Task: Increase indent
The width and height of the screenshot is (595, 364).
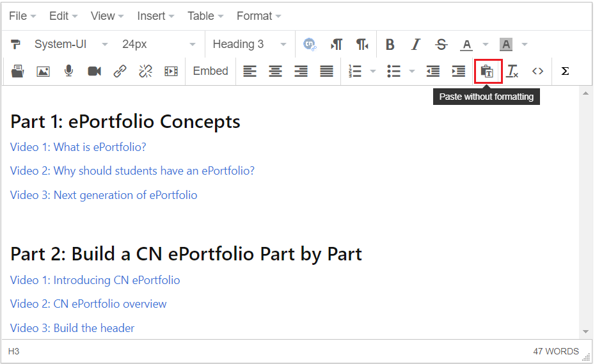Action: click(458, 71)
